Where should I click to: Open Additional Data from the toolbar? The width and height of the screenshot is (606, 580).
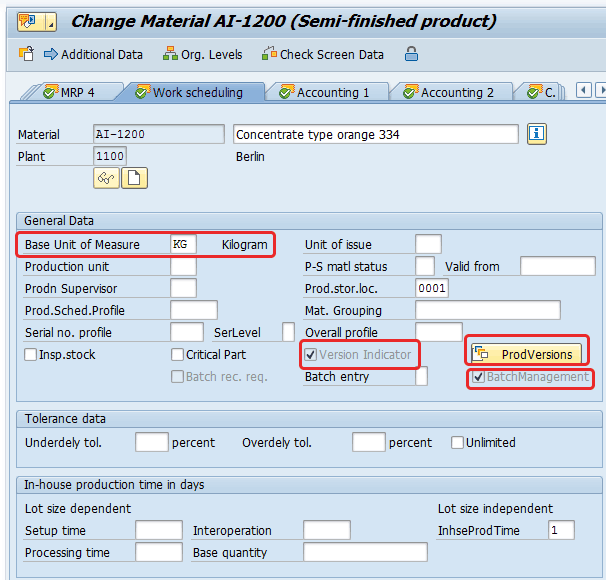pos(93,54)
